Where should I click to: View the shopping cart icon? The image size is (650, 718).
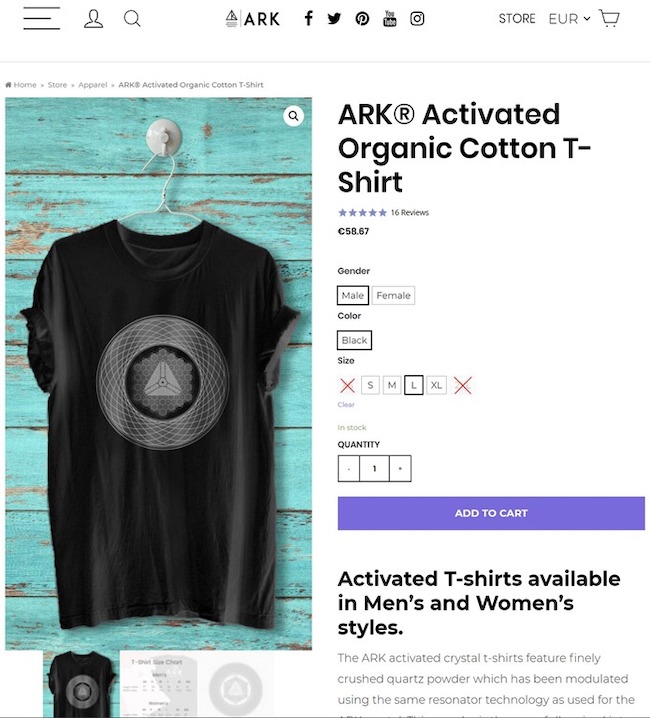(609, 18)
